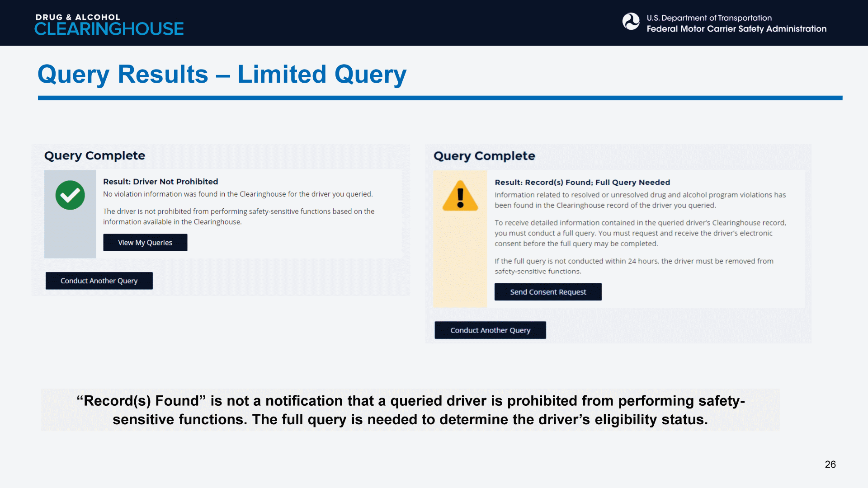Click the No violation information found sentence
Screen dimensions: 868x488
238,194
